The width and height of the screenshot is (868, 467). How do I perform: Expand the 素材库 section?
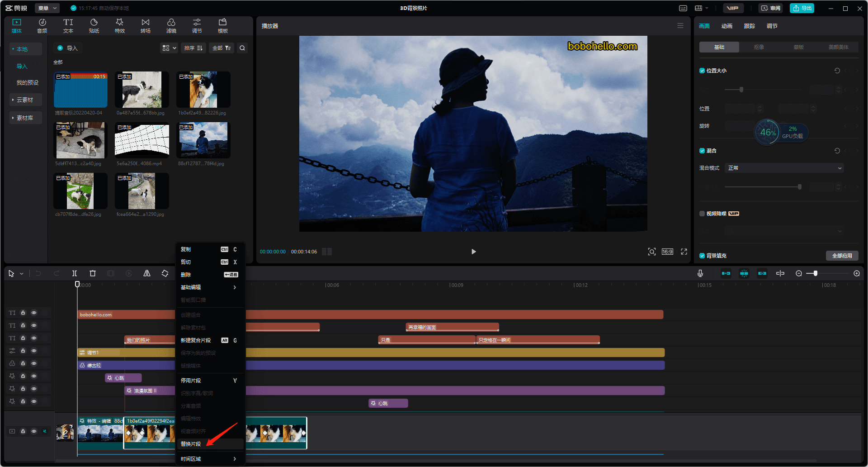(x=26, y=118)
